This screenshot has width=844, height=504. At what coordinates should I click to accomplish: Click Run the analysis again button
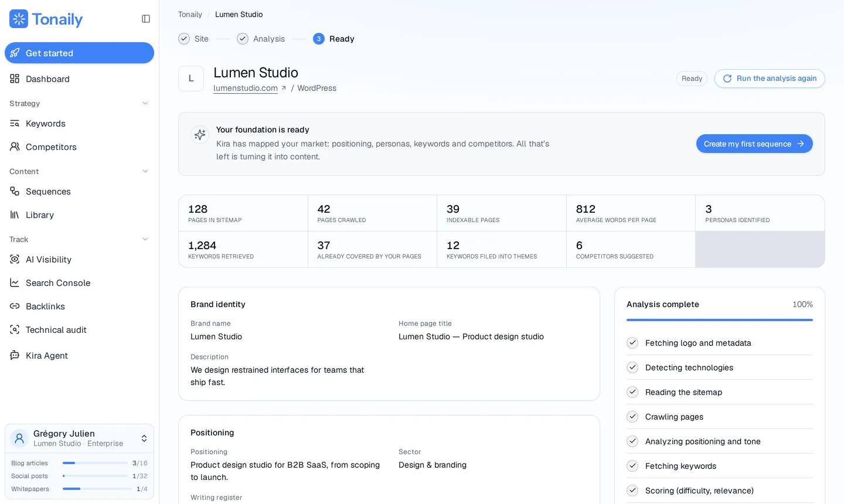770,79
